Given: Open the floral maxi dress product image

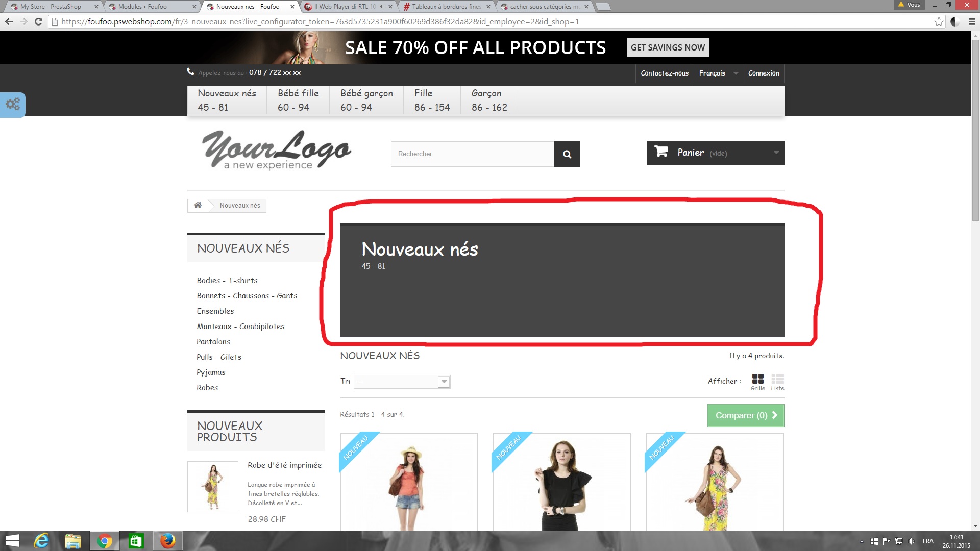Looking at the screenshot, I should tap(715, 482).
